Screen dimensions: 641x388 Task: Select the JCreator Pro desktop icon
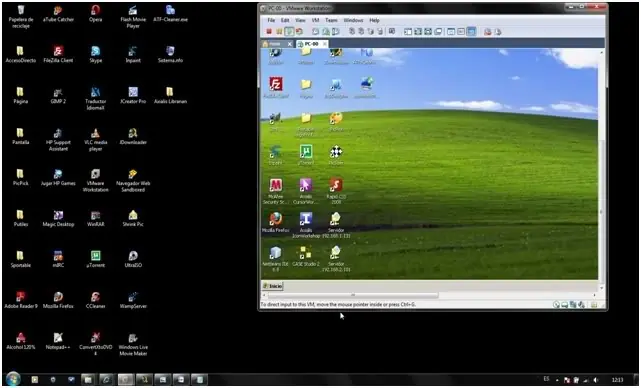click(133, 95)
